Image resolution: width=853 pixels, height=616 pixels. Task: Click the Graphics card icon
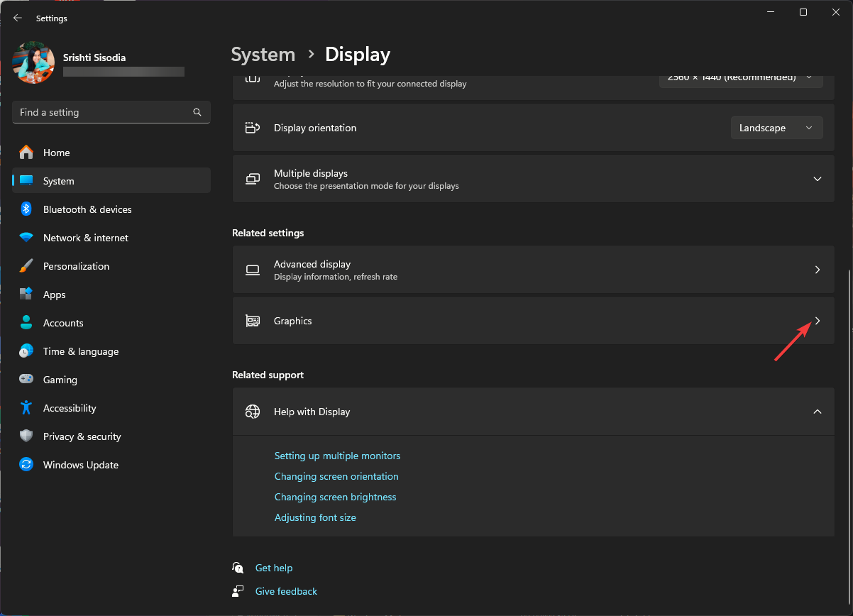click(x=253, y=321)
